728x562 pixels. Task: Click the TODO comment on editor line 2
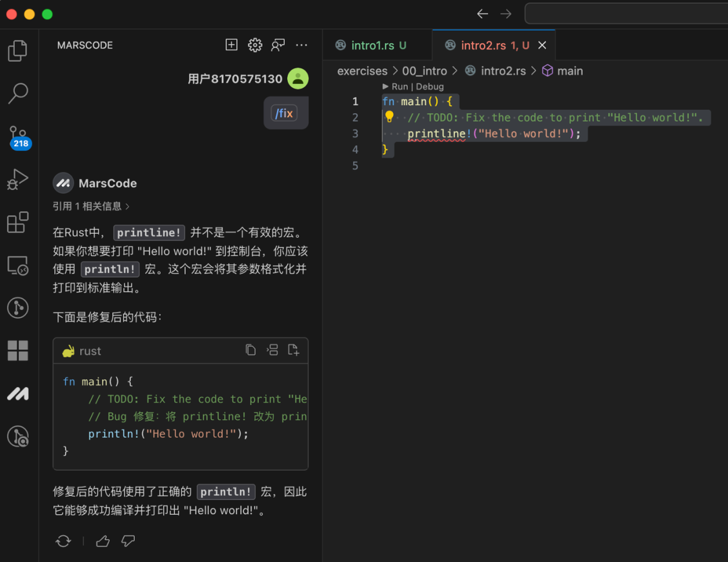[555, 117]
